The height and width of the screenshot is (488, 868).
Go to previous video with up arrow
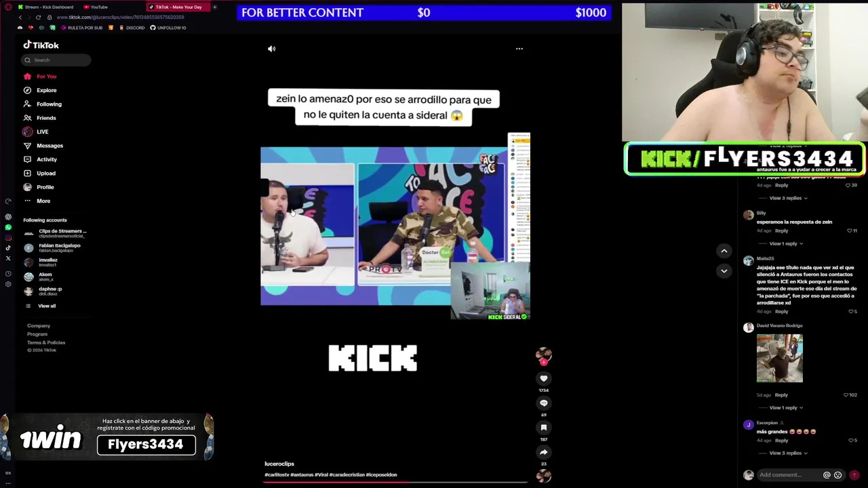pos(724,251)
